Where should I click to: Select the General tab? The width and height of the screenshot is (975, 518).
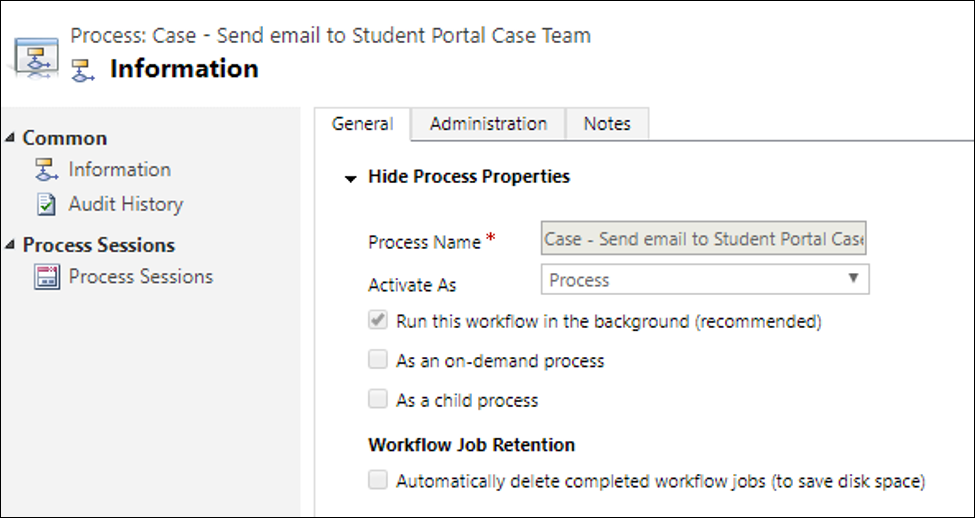(362, 124)
